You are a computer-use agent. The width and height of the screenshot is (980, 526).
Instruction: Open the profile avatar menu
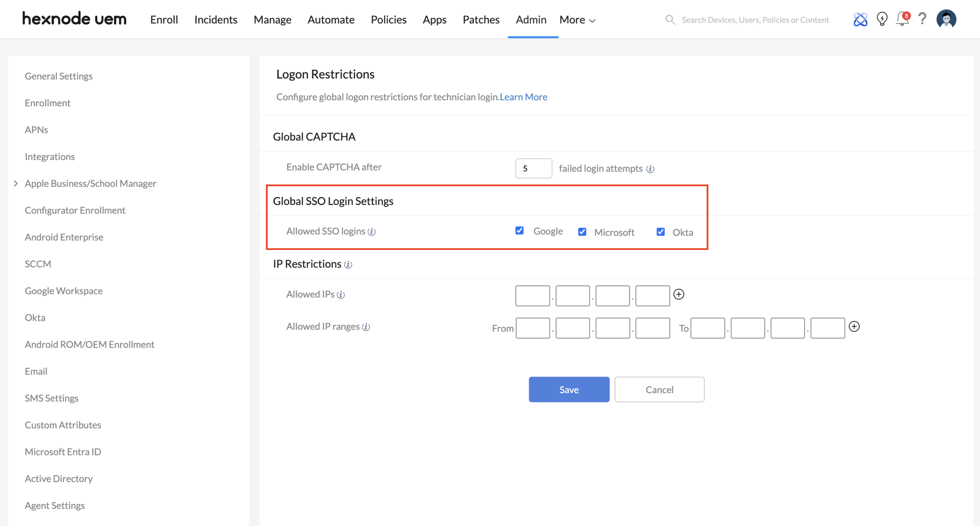(947, 19)
